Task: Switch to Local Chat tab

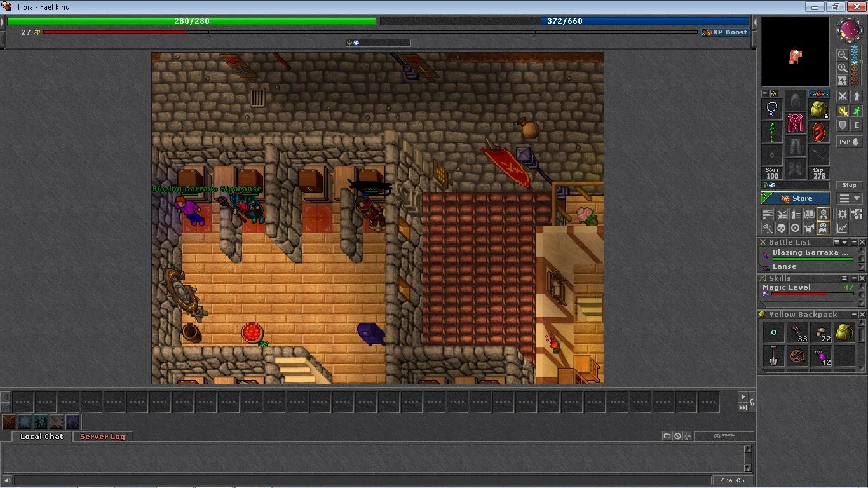Action: (41, 437)
